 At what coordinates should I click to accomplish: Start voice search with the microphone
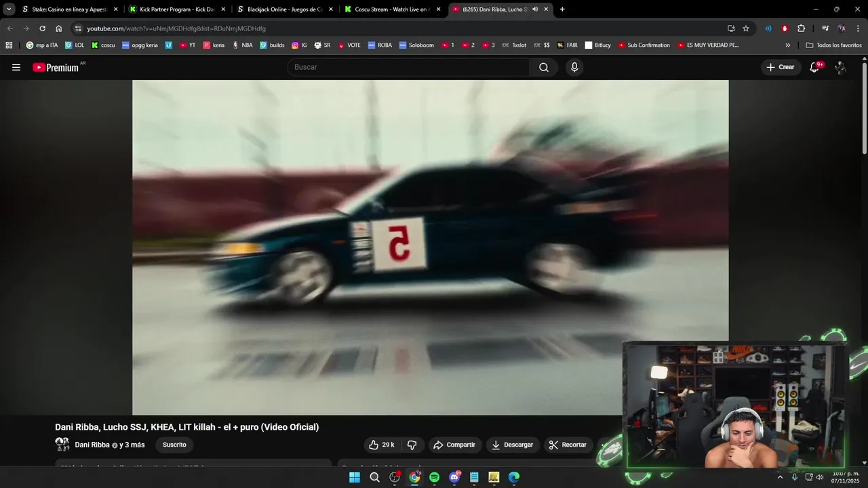pos(574,67)
